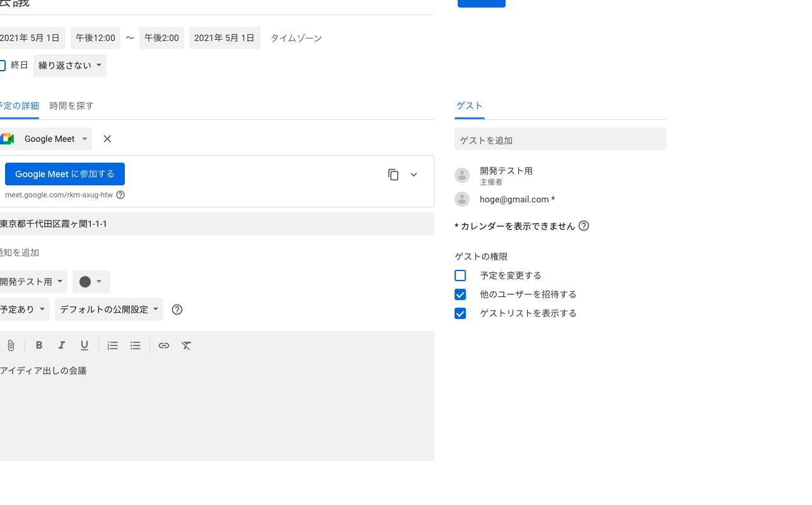
Task: Click the blue save button at top
Action: [x=482, y=3]
